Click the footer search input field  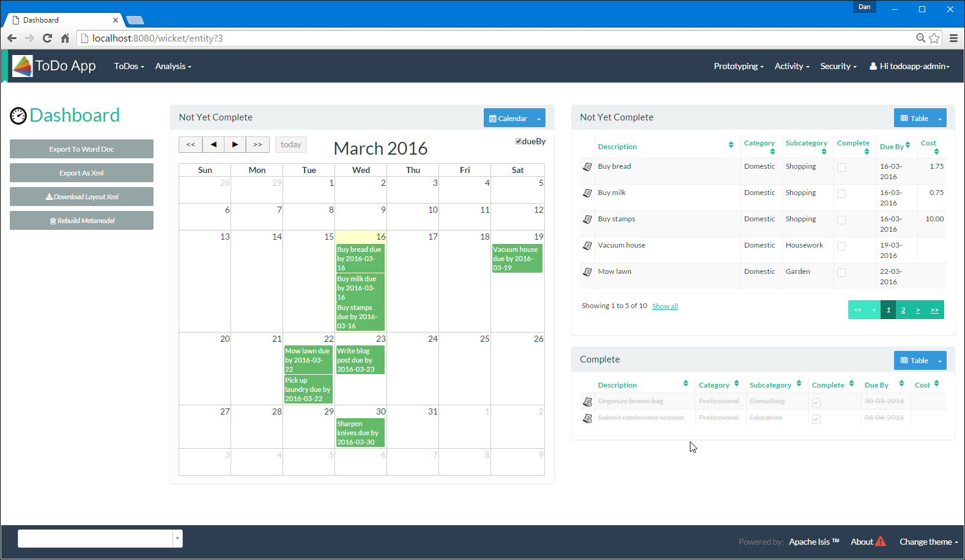(x=95, y=539)
